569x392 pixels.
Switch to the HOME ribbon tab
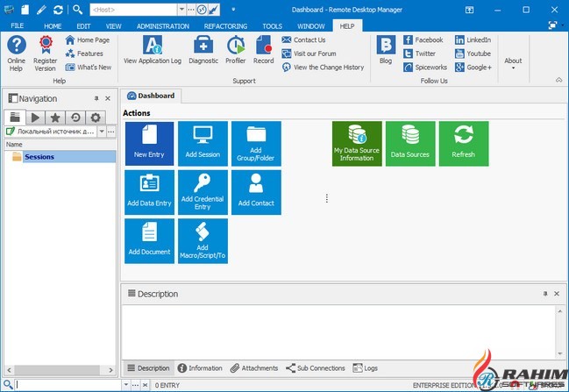point(53,26)
